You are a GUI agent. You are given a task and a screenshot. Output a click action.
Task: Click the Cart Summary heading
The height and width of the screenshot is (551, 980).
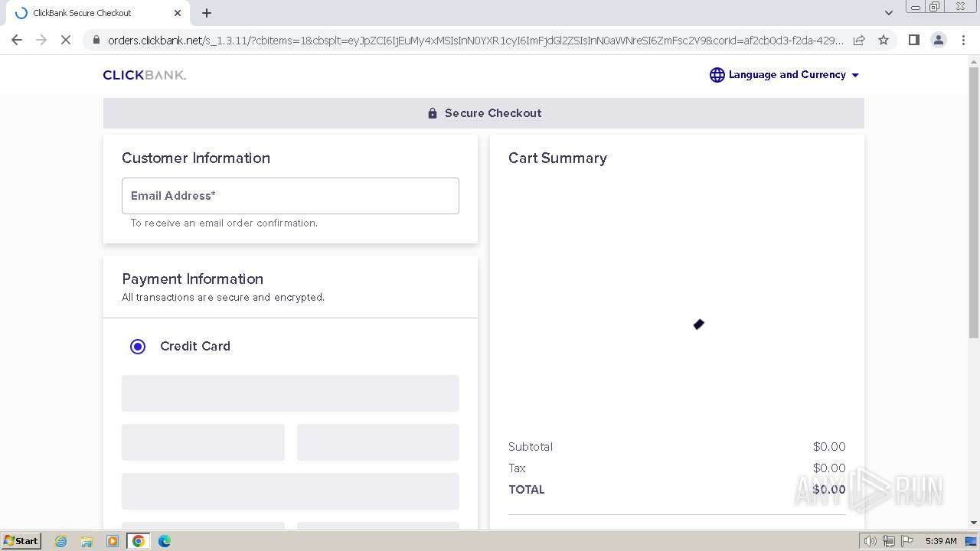pos(557,158)
